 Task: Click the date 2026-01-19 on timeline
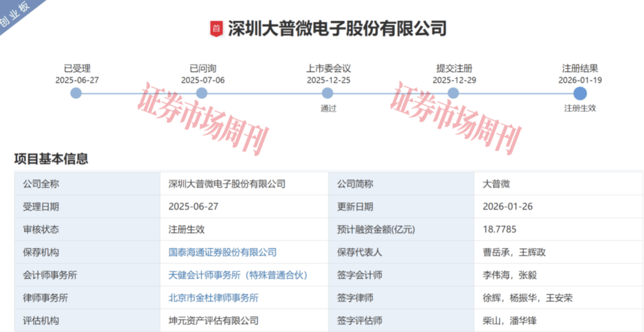(580, 80)
